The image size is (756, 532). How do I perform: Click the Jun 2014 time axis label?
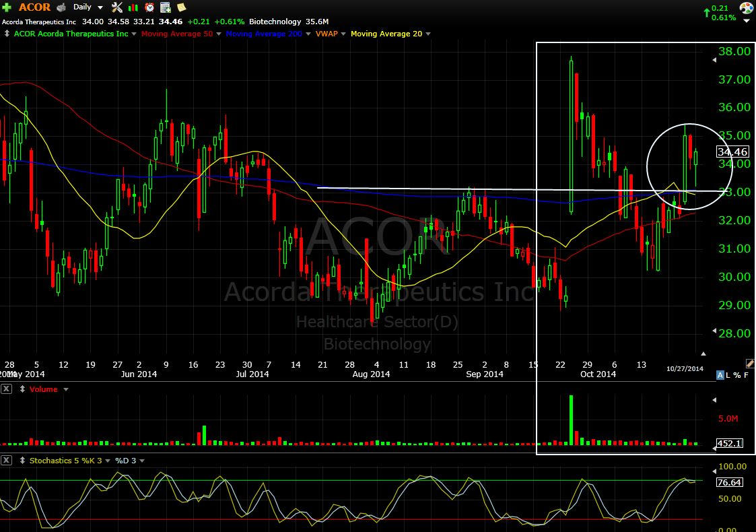coord(139,374)
